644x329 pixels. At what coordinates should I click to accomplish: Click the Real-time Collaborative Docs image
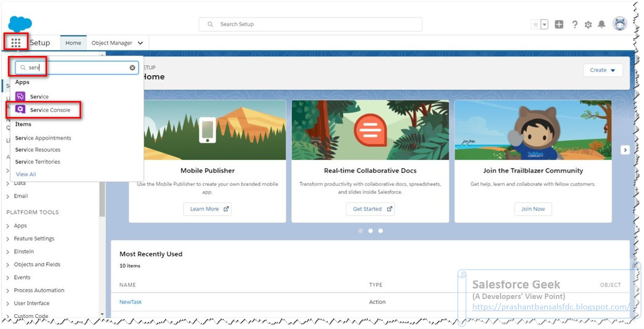click(370, 130)
